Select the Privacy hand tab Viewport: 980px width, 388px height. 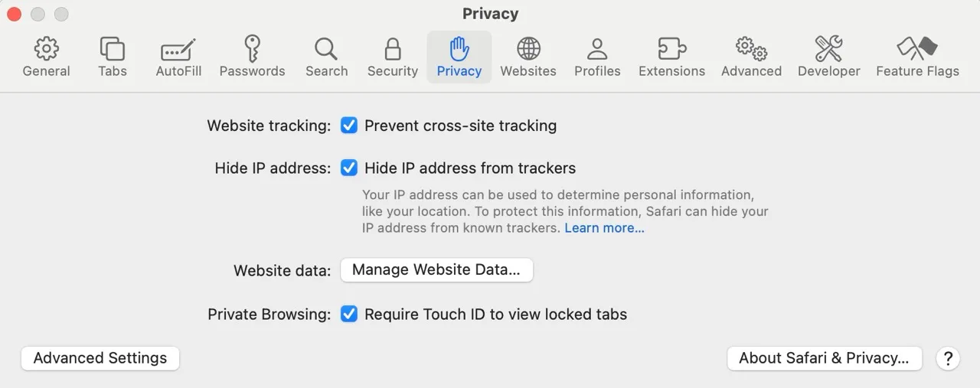click(x=459, y=57)
